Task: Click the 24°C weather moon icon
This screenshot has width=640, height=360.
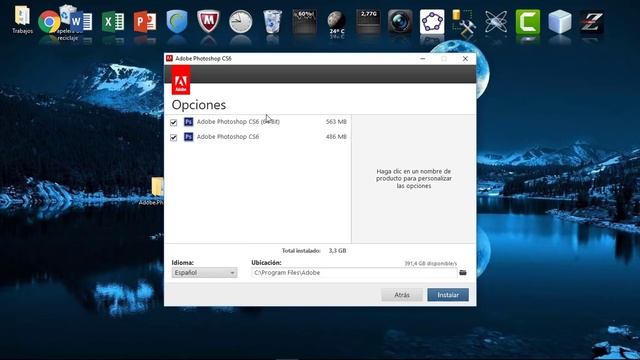Action: click(336, 22)
